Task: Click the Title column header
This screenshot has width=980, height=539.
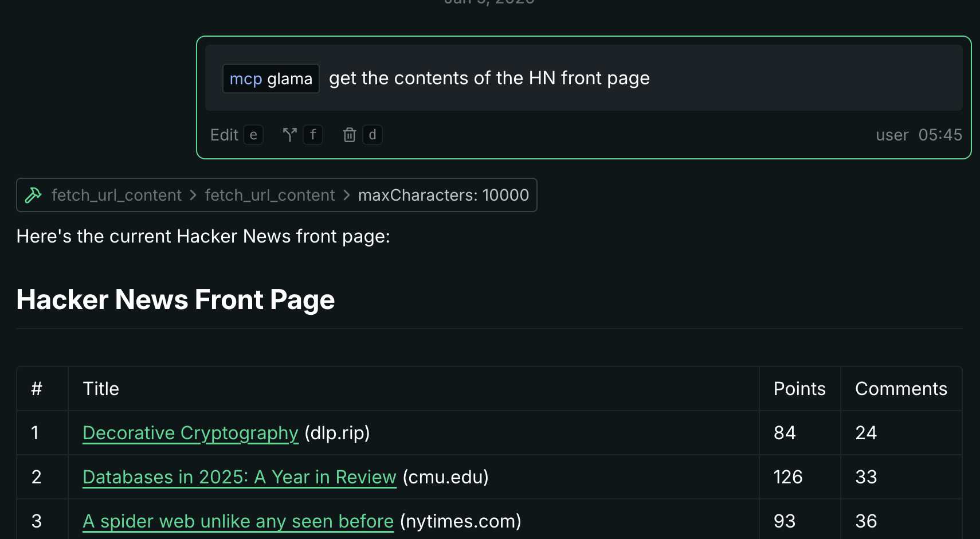Action: (x=101, y=389)
